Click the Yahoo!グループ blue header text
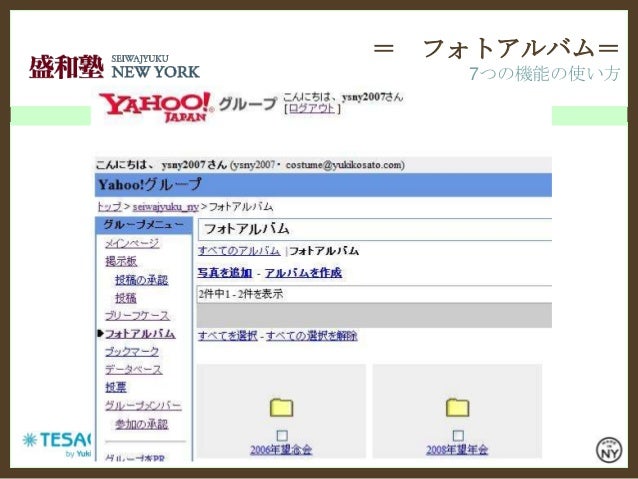Image resolution: width=638 pixels, height=479 pixels. coord(150,185)
